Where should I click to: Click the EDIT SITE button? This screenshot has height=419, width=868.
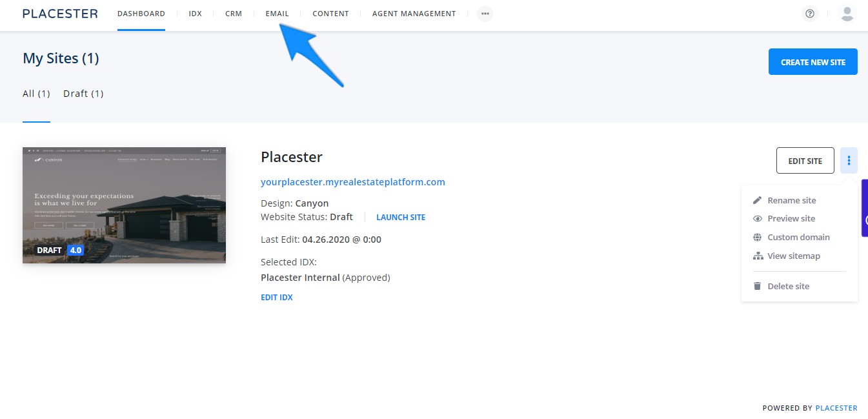tap(805, 161)
